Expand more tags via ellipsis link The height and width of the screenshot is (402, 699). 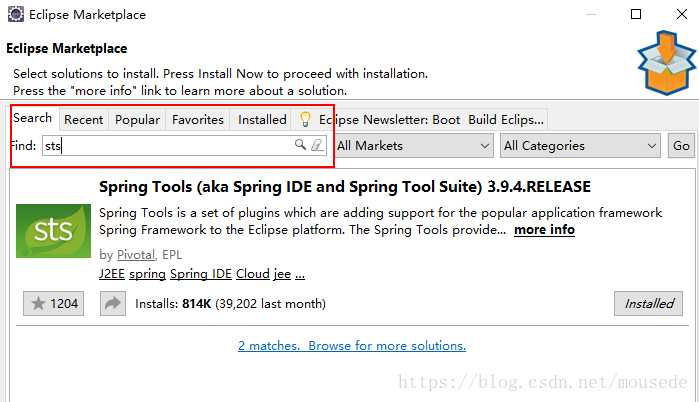(x=300, y=274)
